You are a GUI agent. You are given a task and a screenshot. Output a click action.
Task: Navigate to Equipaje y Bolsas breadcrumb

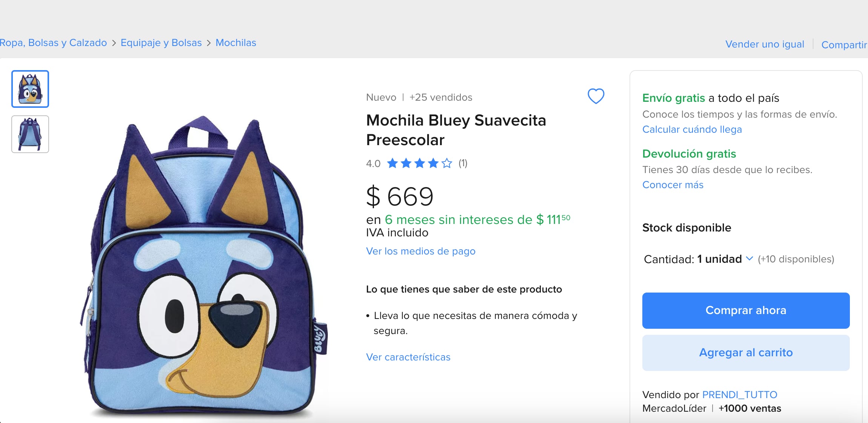tap(162, 43)
